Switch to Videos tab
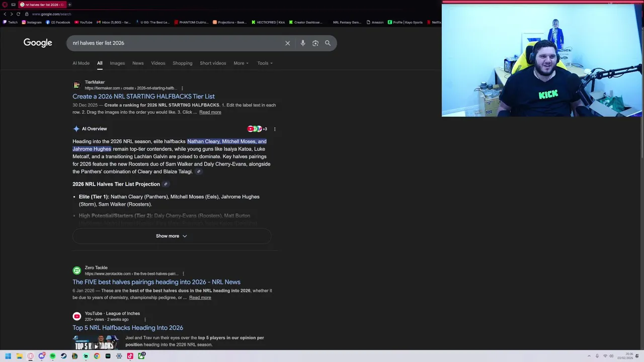This screenshot has width=644, height=362. [x=158, y=63]
